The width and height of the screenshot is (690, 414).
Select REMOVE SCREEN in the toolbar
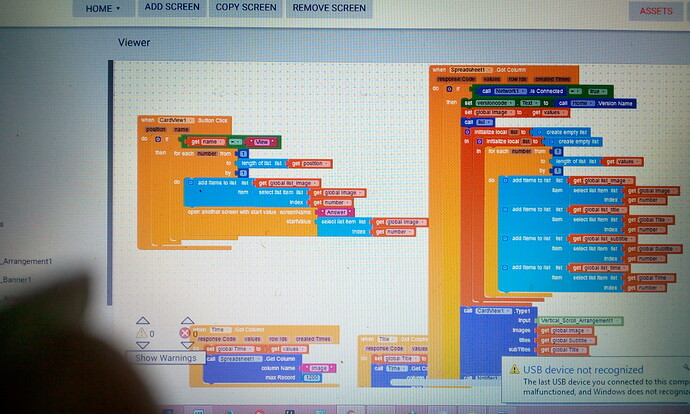tap(329, 8)
